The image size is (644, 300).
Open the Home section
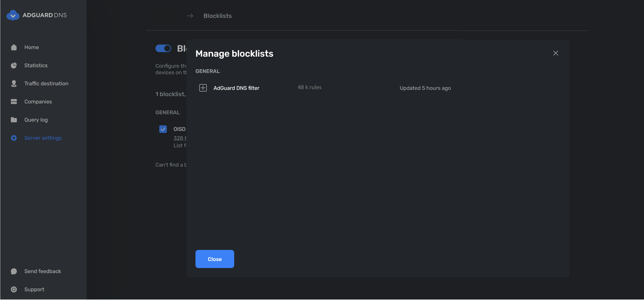31,47
